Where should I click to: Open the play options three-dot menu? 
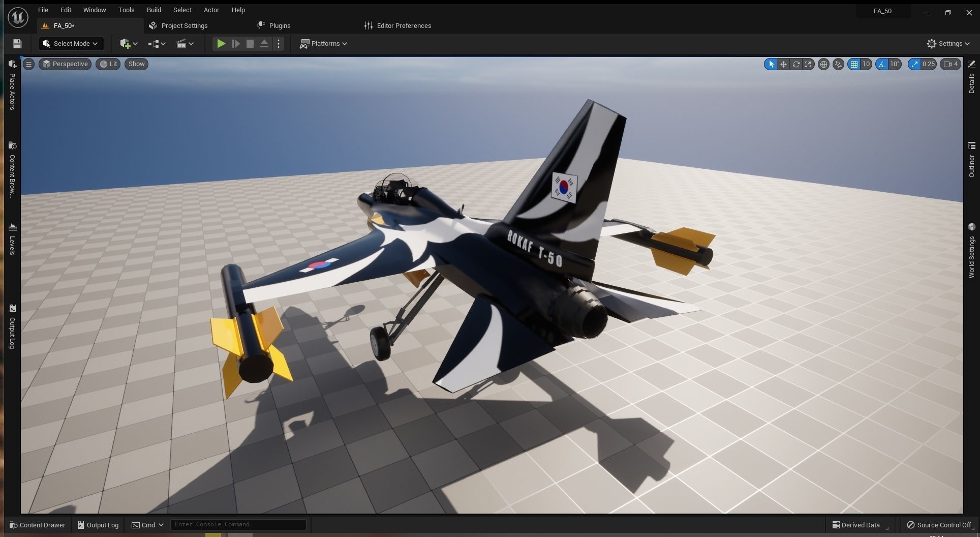(x=279, y=44)
